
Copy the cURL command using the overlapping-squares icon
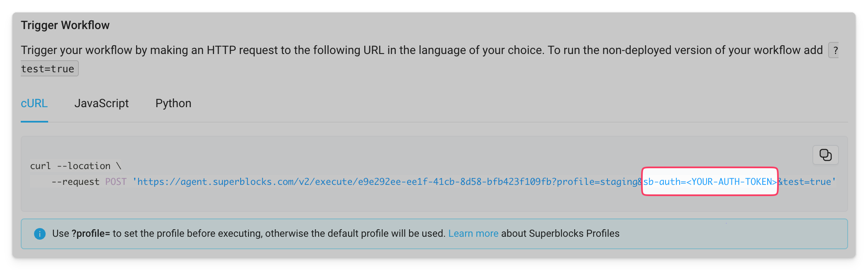point(825,155)
